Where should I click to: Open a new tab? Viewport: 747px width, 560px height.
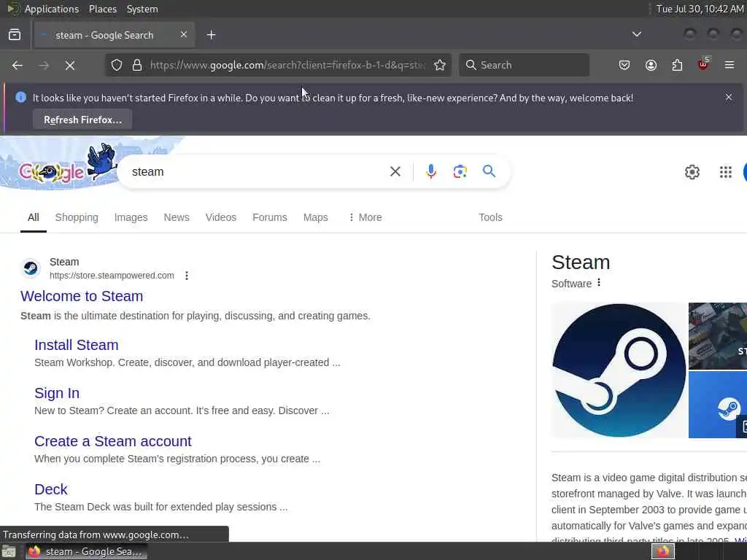(212, 35)
